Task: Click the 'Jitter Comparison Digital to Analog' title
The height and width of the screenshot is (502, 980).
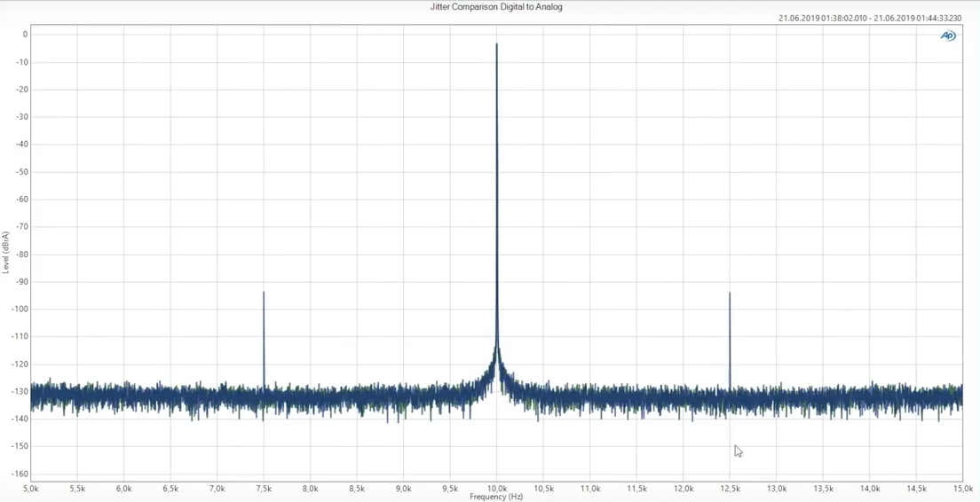Action: tap(495, 7)
